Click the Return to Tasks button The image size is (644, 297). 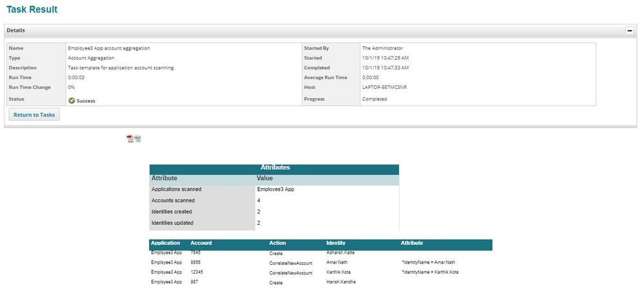coord(34,115)
